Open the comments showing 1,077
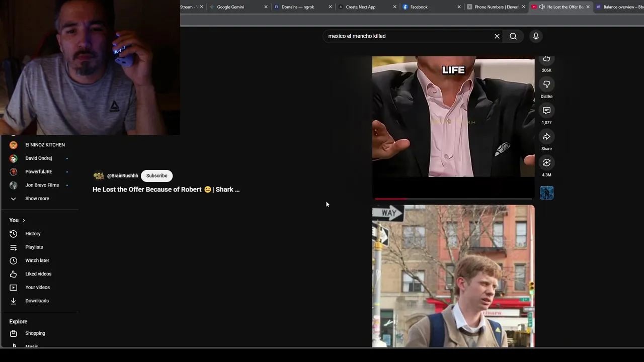 point(546,110)
